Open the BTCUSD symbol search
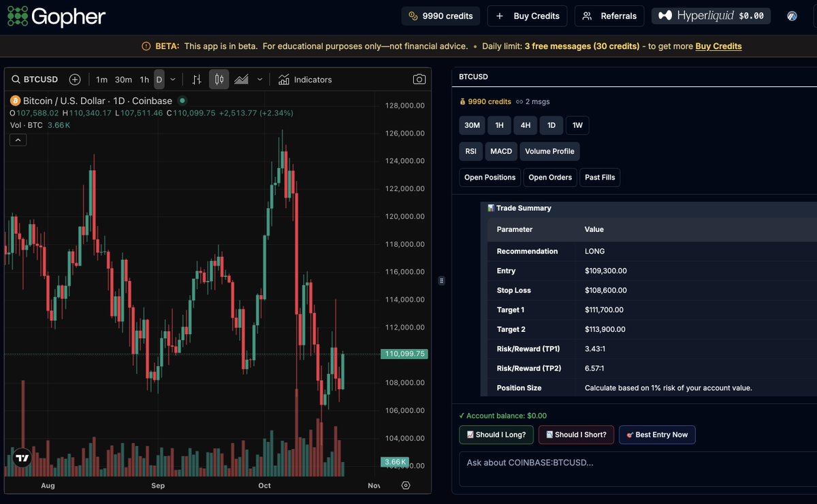Screen dimensions: 817x504 35,80
